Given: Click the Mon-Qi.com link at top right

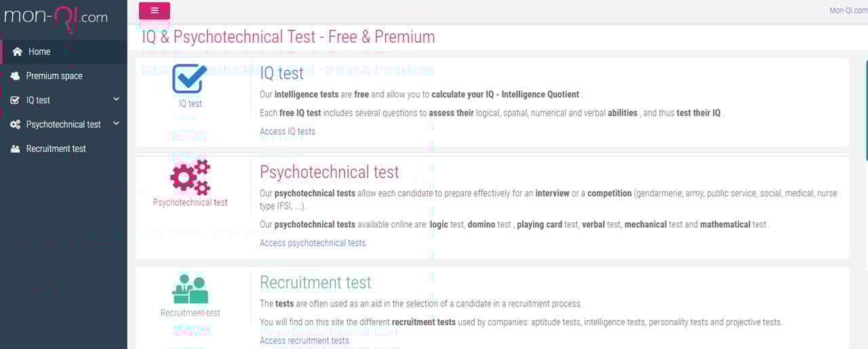Looking at the screenshot, I should 848,10.
